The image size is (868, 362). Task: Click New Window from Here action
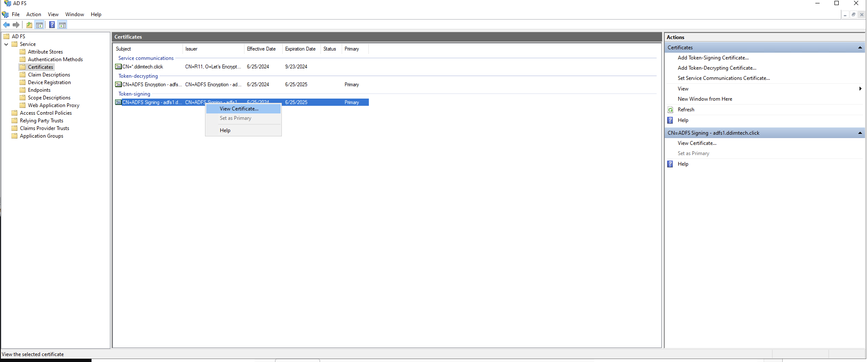[705, 99]
